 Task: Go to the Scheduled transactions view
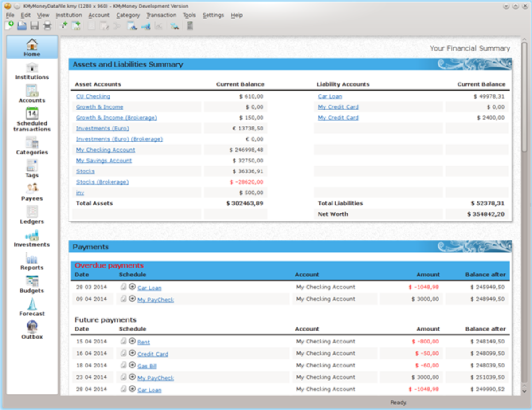pos(32,119)
